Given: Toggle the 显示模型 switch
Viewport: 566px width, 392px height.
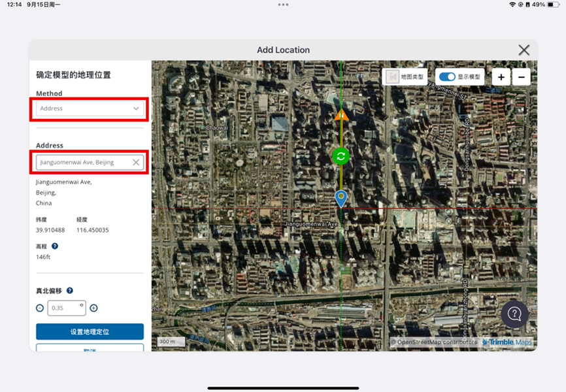Looking at the screenshot, I should (447, 77).
